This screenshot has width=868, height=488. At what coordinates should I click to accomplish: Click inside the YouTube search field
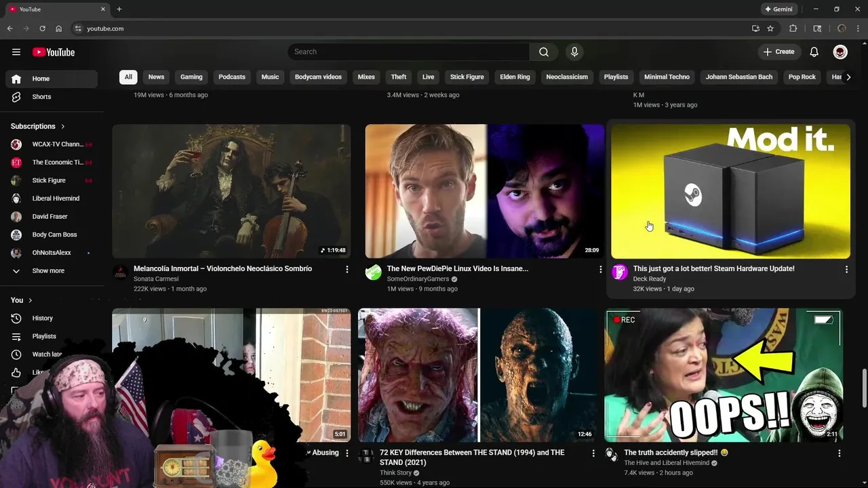(409, 52)
